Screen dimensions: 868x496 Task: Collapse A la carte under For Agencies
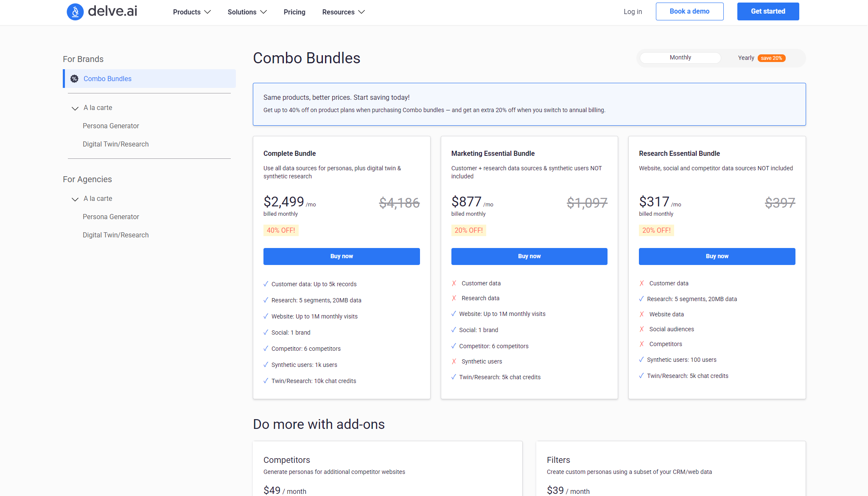click(75, 199)
